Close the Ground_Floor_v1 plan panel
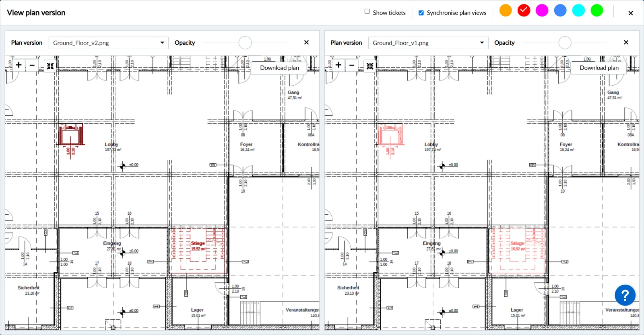Screen dimensions: 644x335 click(x=626, y=42)
